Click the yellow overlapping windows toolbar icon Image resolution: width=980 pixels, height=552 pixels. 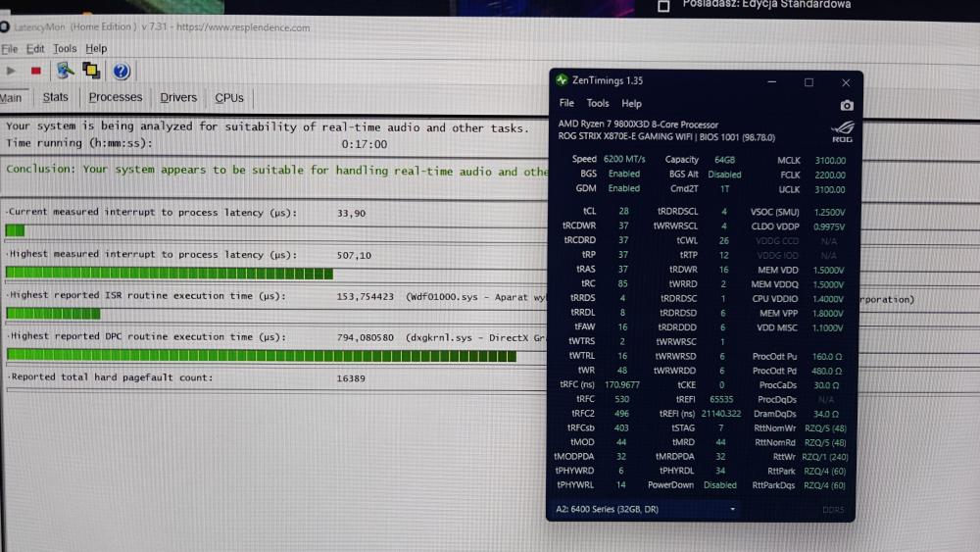pos(91,71)
